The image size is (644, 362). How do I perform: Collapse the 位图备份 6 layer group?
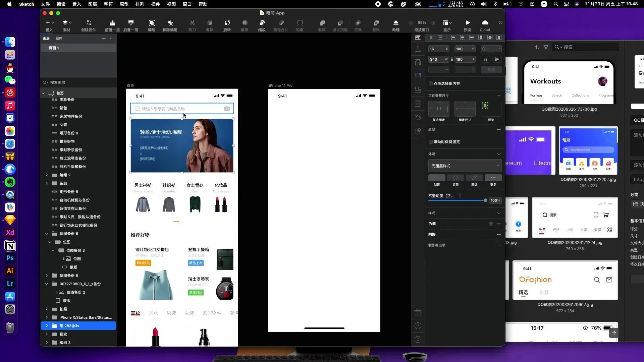[x=47, y=234]
